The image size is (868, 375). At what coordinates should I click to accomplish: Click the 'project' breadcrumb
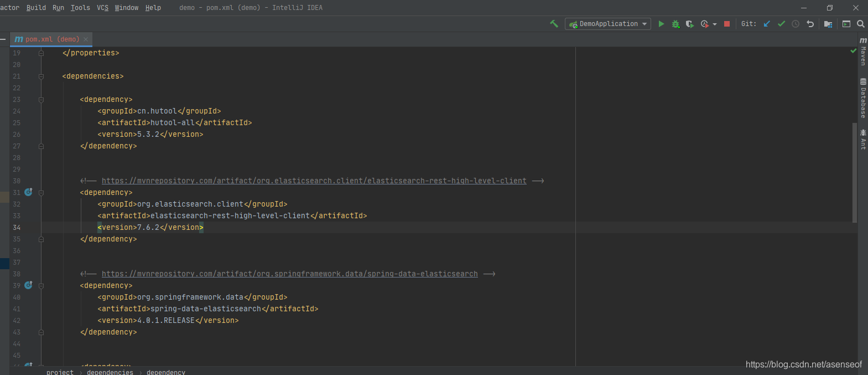[x=60, y=372]
